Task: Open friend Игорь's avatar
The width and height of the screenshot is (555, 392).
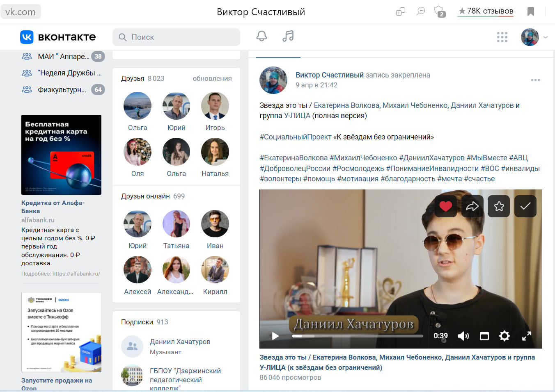Action: (x=215, y=106)
